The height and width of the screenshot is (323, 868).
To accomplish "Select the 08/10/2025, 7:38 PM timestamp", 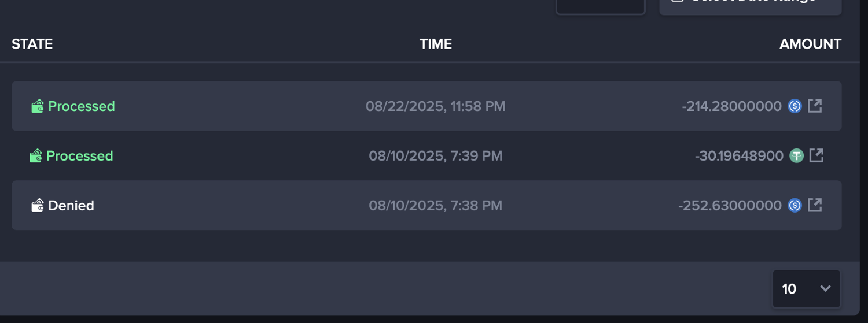I will click(436, 206).
